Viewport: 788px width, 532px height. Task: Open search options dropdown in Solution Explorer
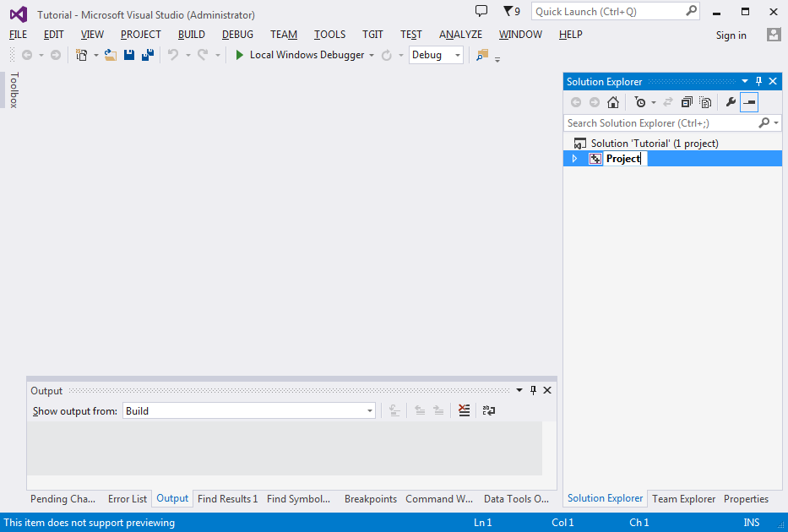(777, 123)
